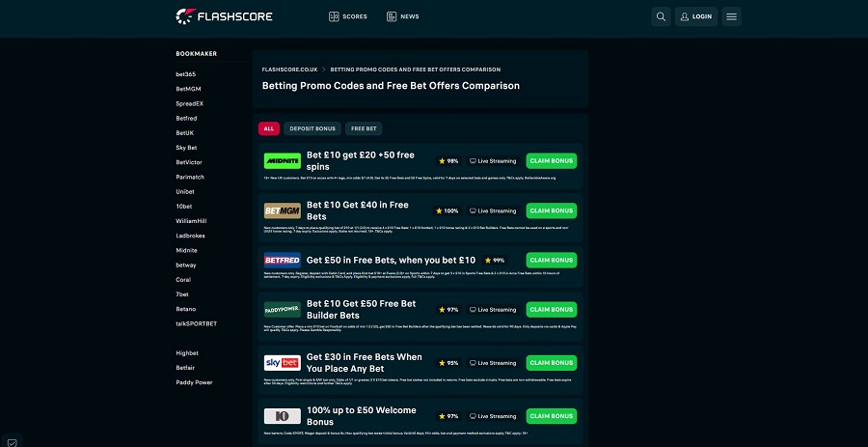Image resolution: width=868 pixels, height=447 pixels.
Task: Open the Scores section
Action: pyautogui.click(x=348, y=16)
